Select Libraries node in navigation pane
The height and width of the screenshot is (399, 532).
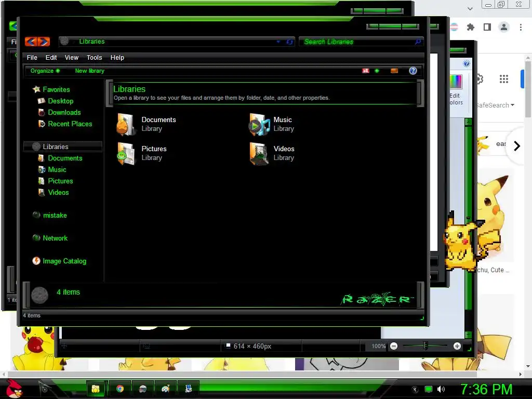(63, 147)
